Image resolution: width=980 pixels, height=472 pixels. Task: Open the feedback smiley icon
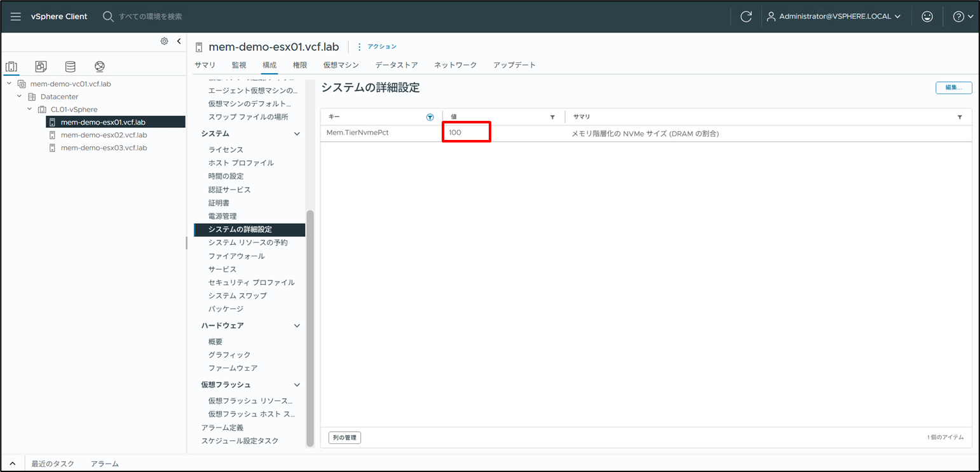(x=927, y=16)
